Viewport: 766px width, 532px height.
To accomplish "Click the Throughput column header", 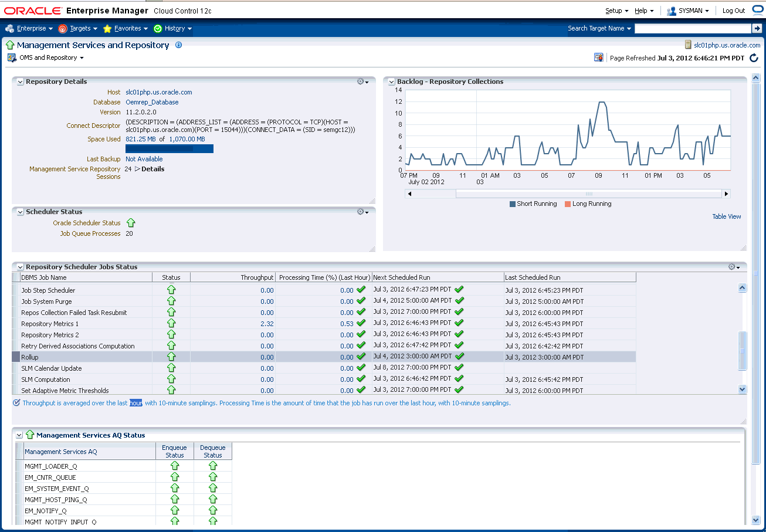I will pyautogui.click(x=233, y=277).
